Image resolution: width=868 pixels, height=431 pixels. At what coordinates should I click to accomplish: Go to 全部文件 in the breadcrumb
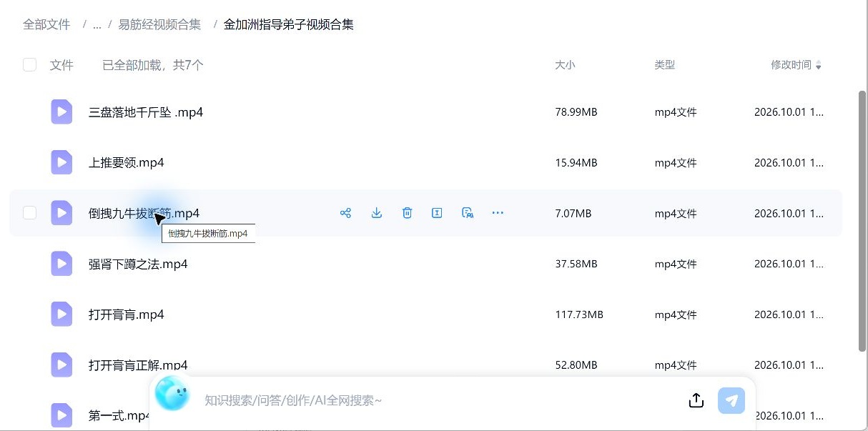click(x=46, y=24)
